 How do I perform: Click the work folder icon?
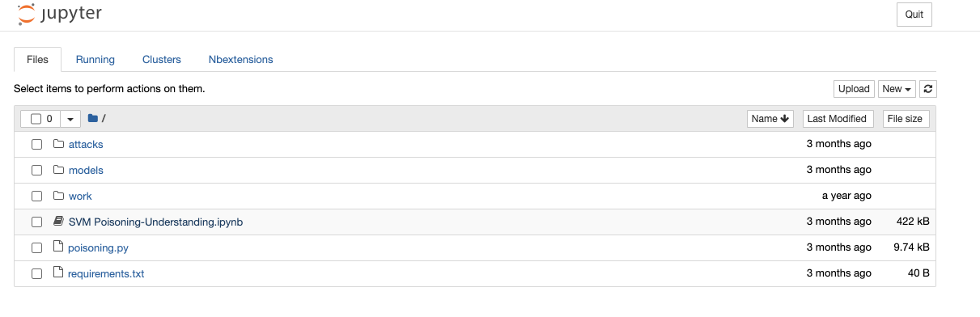(x=58, y=196)
